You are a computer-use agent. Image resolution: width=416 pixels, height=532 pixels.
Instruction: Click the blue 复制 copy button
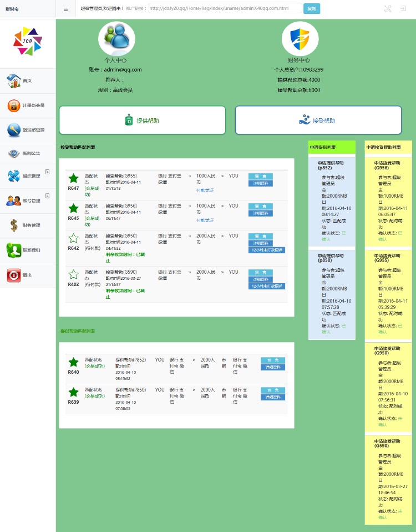[x=312, y=9]
